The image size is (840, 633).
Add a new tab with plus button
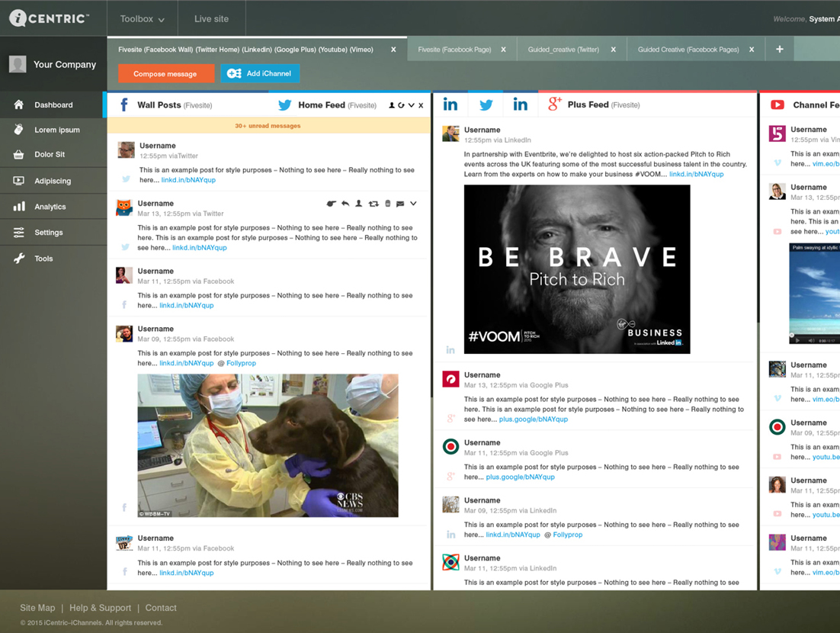[x=779, y=50]
